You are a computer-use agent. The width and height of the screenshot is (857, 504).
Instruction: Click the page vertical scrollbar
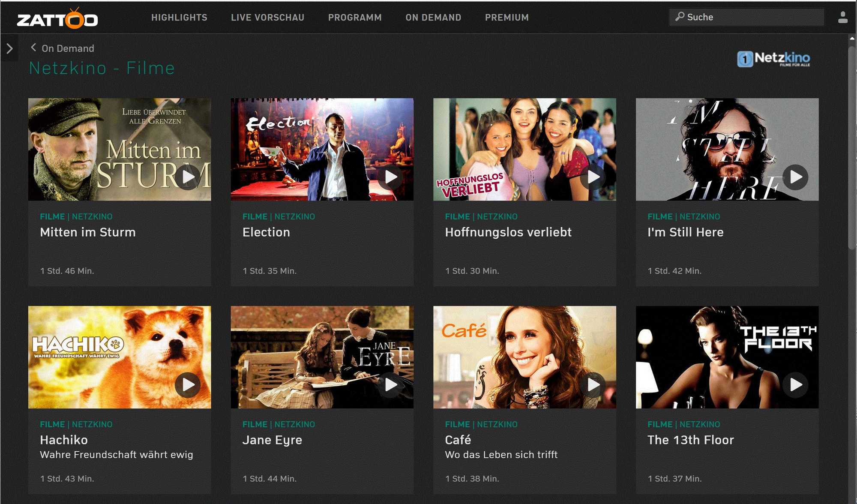(x=852, y=148)
